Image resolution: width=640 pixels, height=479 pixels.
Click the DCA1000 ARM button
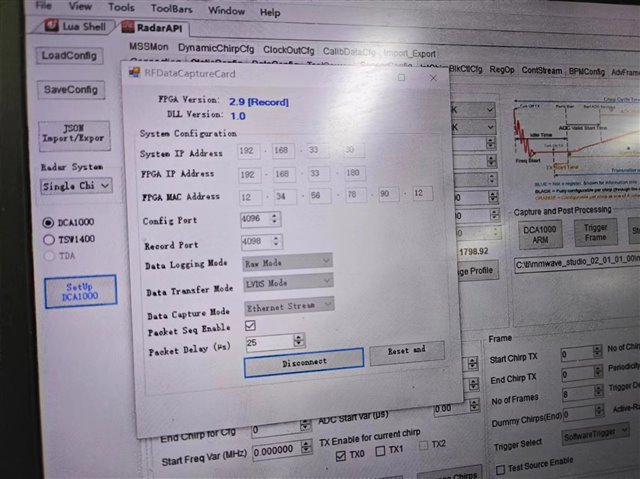point(540,235)
